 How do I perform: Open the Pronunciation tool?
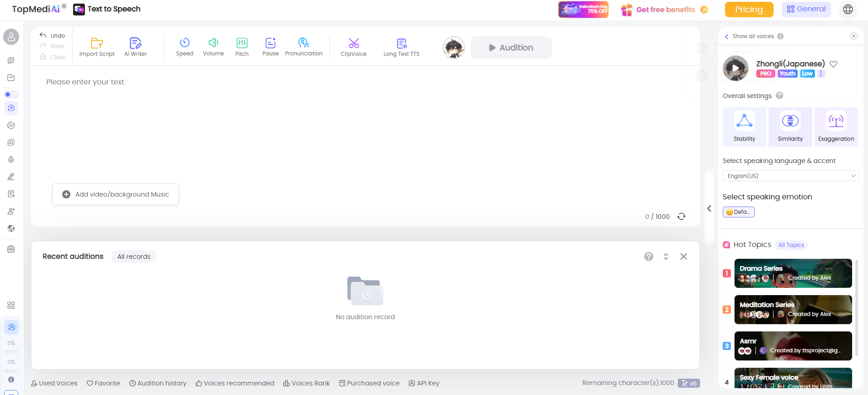(304, 47)
